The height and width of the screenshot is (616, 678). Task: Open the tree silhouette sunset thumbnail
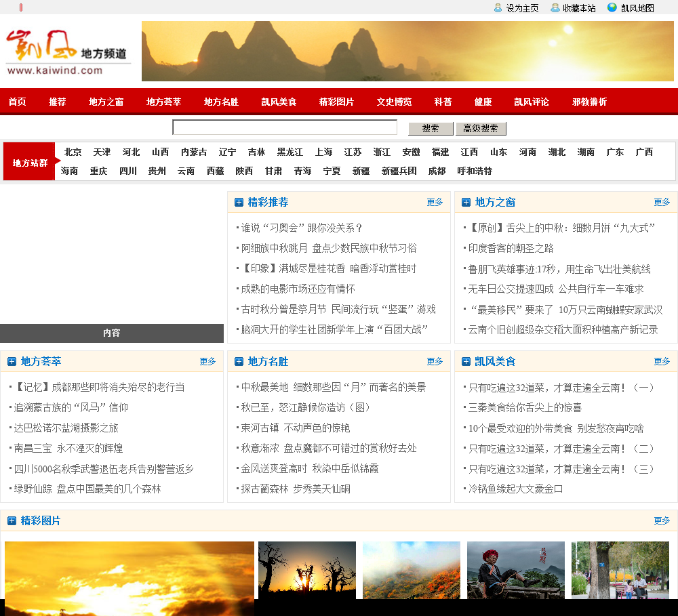[307, 570]
